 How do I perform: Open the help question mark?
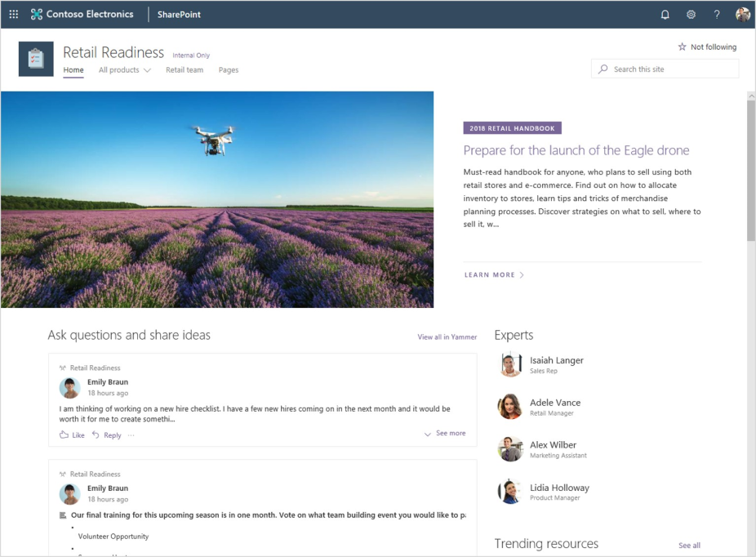point(717,15)
